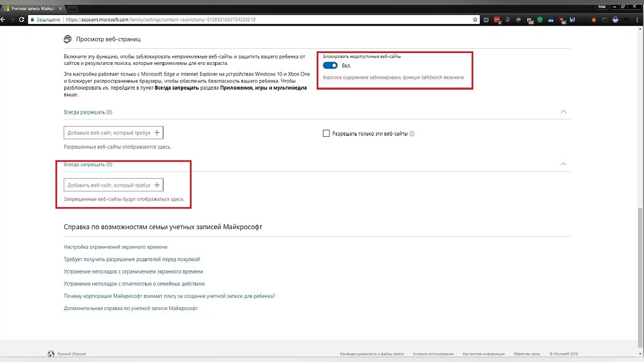Select the Учетная запись Майкрософт tab

(32, 8)
